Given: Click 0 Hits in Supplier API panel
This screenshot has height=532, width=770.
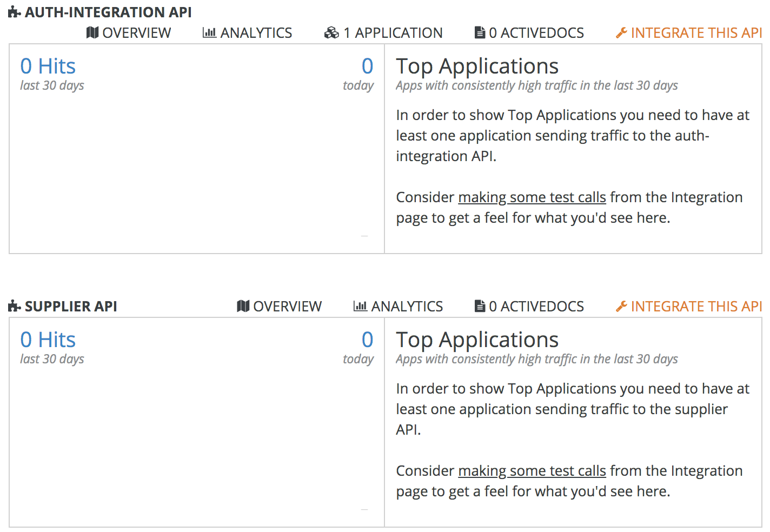Looking at the screenshot, I should click(48, 340).
